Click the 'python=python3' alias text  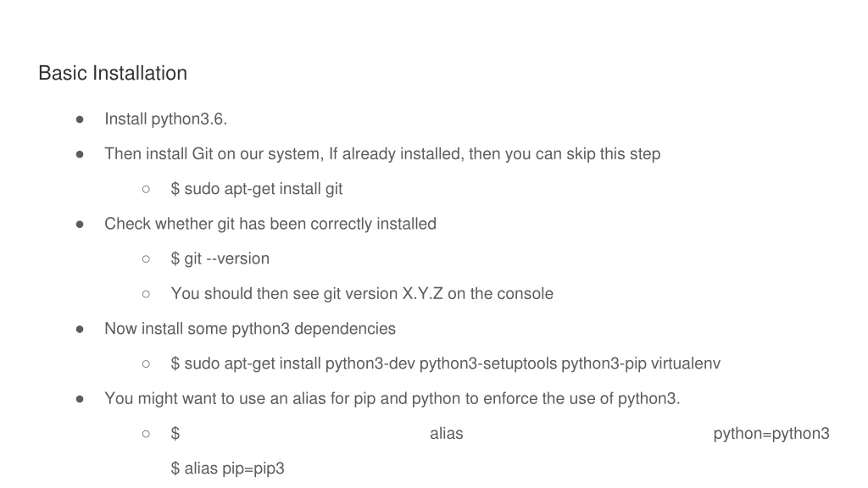click(x=771, y=433)
